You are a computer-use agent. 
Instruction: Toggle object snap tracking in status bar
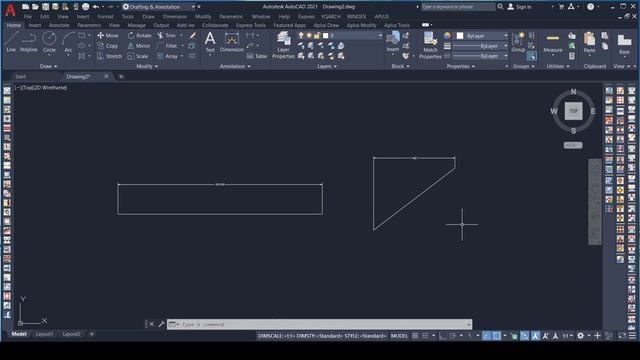coord(487,336)
